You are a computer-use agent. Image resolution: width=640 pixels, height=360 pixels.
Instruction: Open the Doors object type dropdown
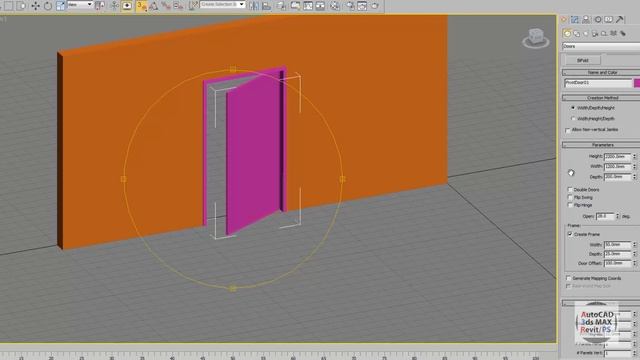(601, 46)
